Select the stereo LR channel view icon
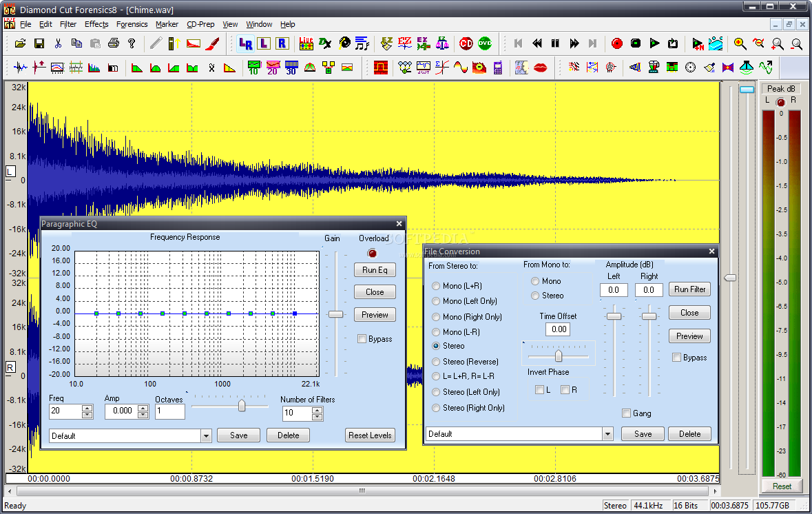 245,43
